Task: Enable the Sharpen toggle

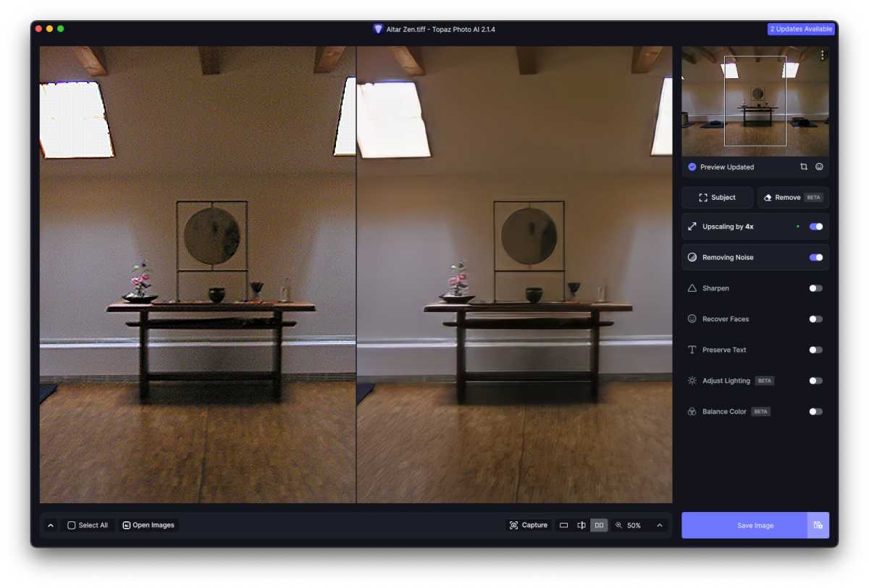Action: (x=816, y=288)
